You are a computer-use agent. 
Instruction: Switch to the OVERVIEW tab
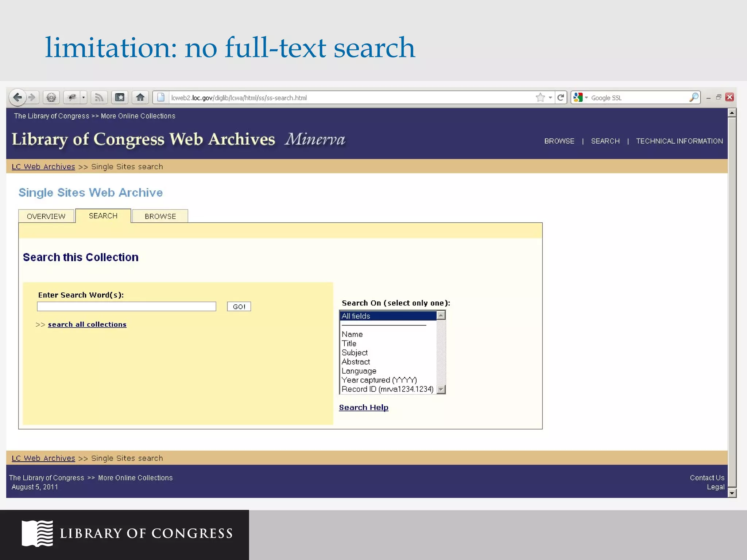pyautogui.click(x=46, y=216)
